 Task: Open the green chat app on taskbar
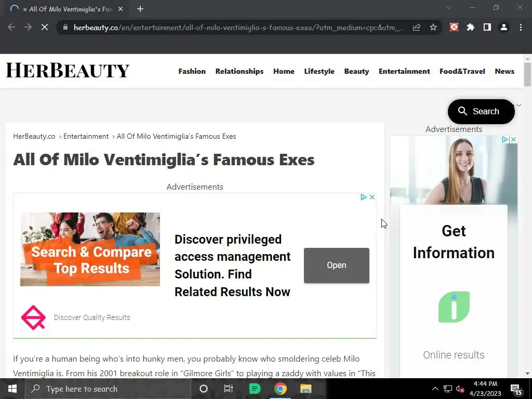[x=255, y=389]
